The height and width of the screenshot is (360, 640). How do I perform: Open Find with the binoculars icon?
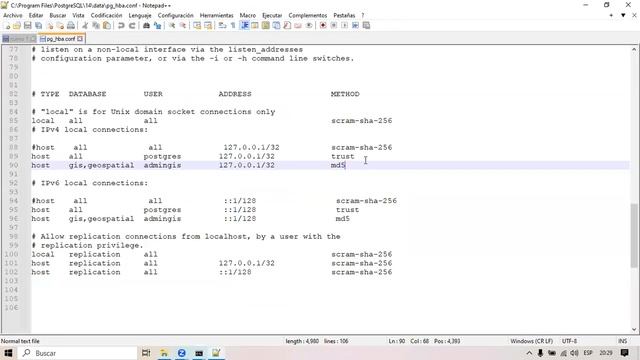(x=146, y=26)
